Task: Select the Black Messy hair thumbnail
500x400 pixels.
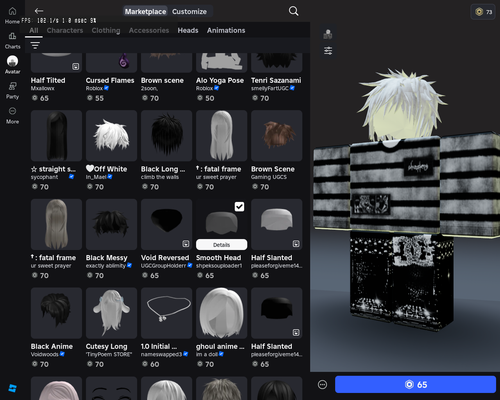Action: coord(111,224)
